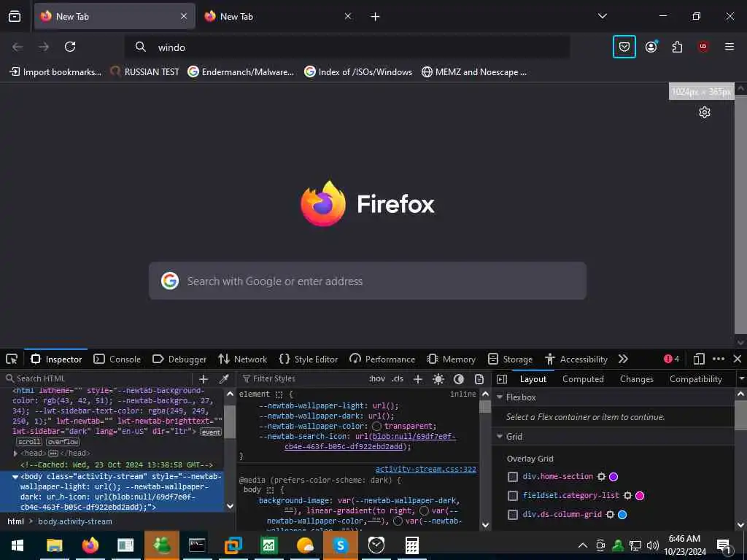Activate the element picker tool in DevTools
The height and width of the screenshot is (560, 747).
click(x=12, y=359)
